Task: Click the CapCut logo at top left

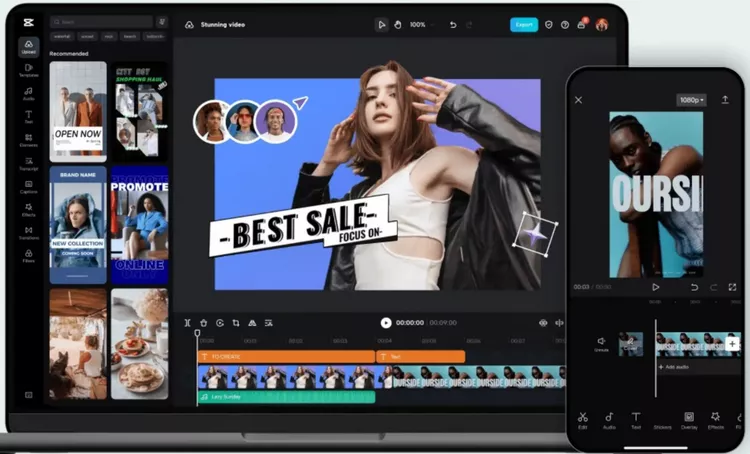Action: (x=28, y=22)
